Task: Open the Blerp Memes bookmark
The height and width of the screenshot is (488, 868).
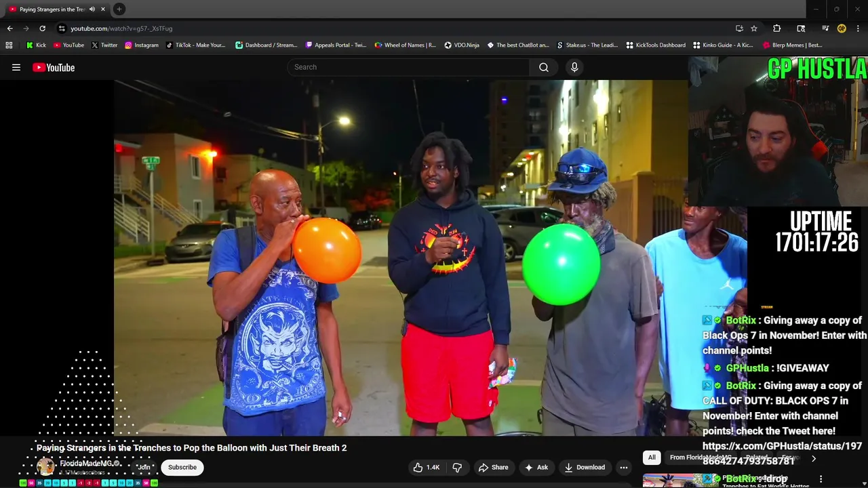Action: pos(793,45)
